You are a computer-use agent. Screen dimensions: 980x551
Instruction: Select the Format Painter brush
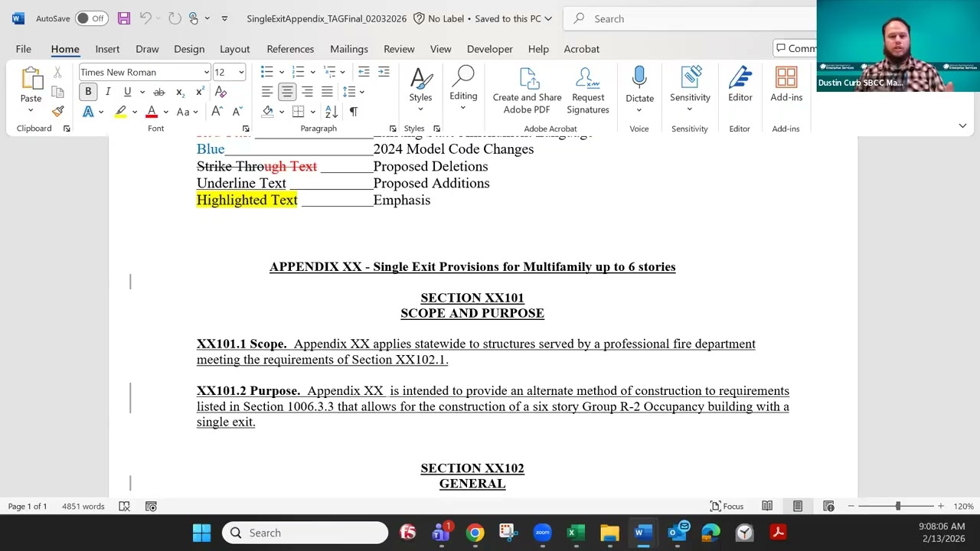pyautogui.click(x=57, y=111)
